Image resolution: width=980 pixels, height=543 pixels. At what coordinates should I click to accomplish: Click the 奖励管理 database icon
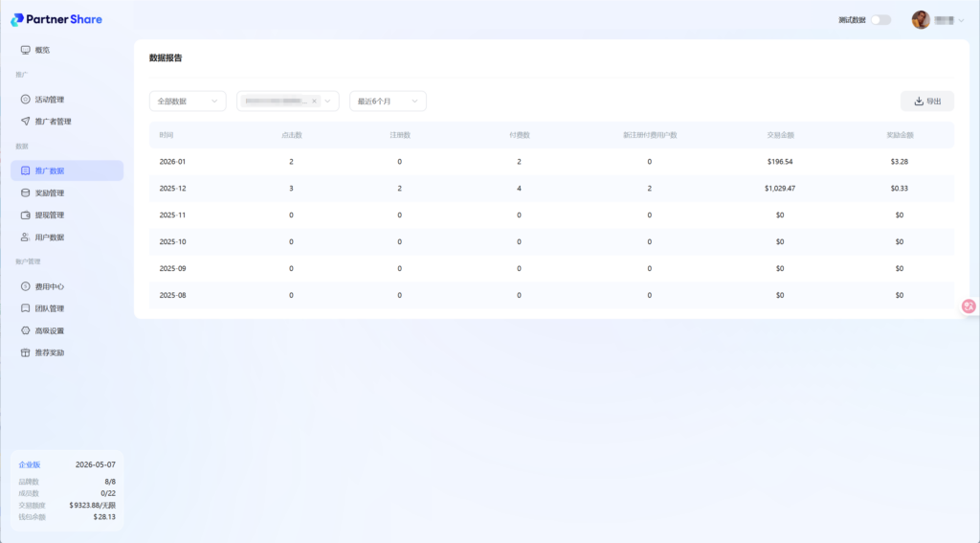coord(26,193)
